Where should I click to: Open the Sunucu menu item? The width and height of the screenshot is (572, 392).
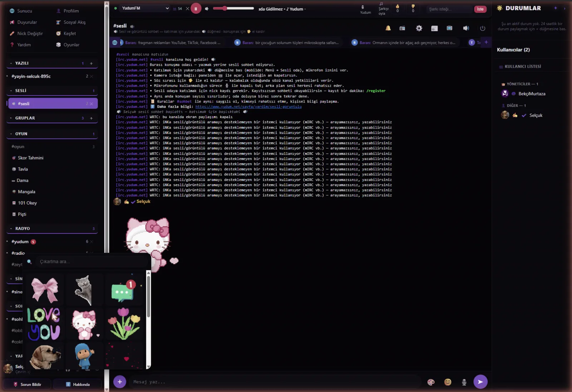(x=25, y=11)
